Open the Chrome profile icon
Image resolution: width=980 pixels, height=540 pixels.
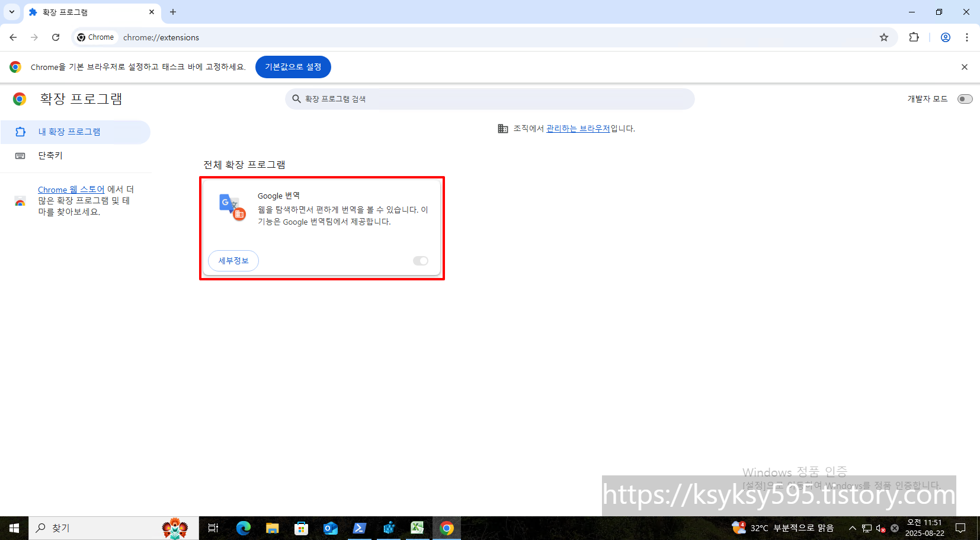tap(946, 37)
